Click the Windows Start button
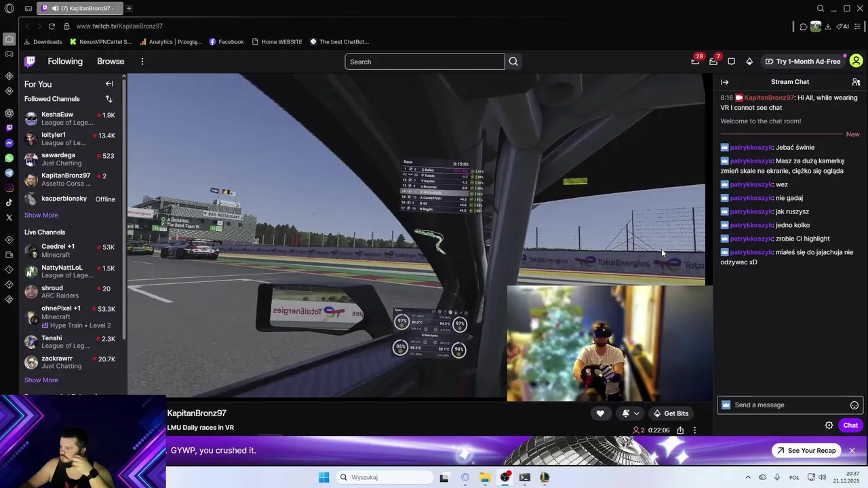 click(x=324, y=477)
